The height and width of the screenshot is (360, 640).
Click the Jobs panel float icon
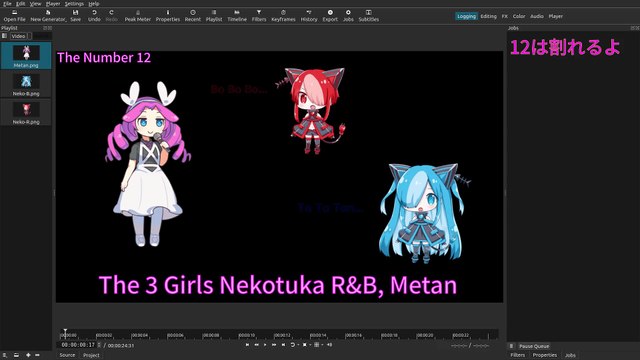pos(633,28)
